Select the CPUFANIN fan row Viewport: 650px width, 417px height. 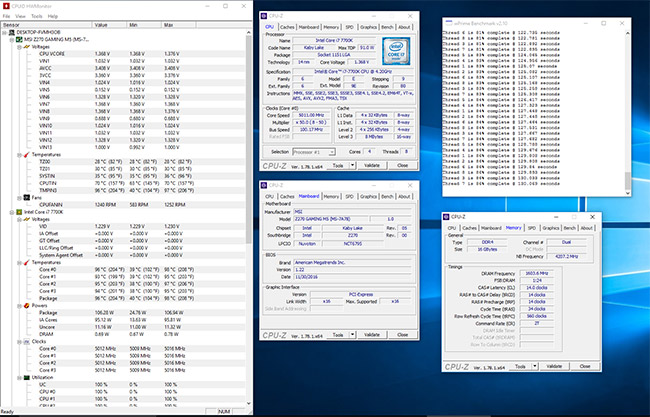(x=123, y=205)
